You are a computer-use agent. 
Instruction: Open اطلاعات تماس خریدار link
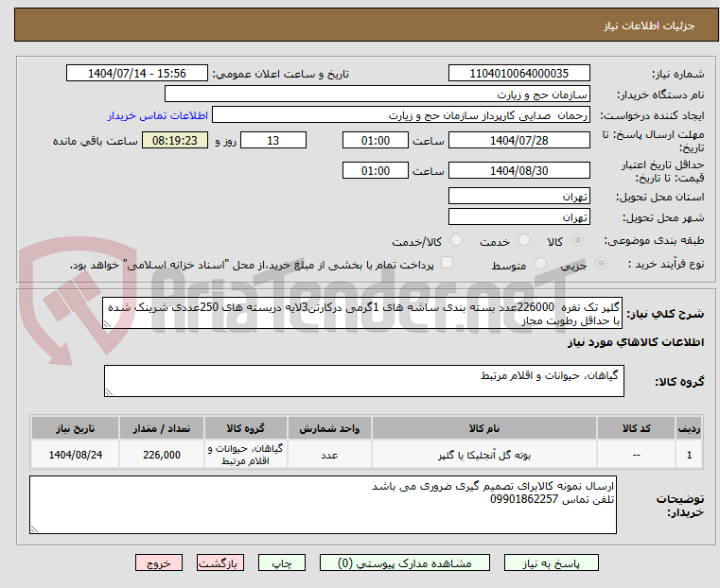[x=158, y=115]
